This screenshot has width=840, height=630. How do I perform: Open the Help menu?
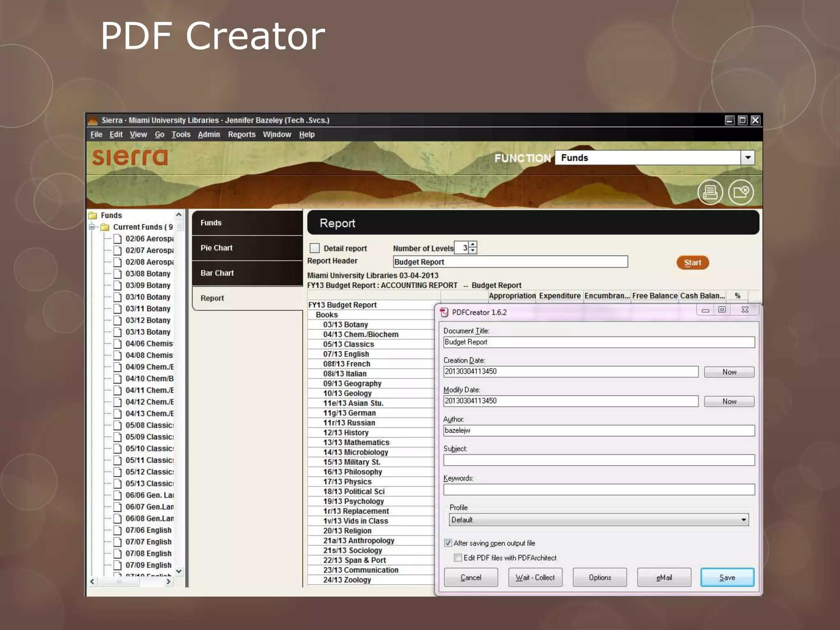click(307, 135)
